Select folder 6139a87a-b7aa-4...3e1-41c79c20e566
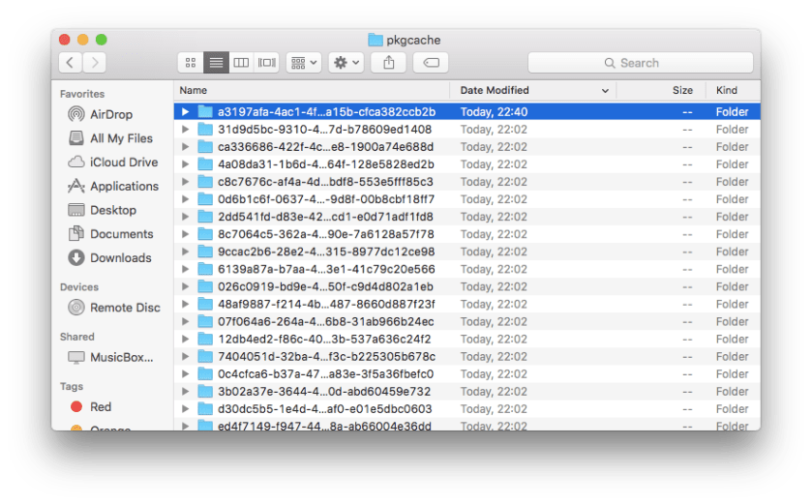 [x=467, y=269]
